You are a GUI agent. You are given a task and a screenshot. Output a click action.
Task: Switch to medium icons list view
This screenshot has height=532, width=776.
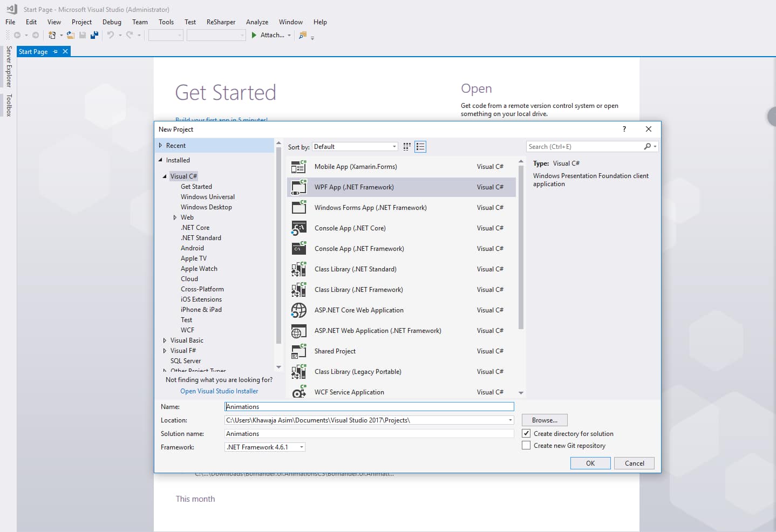(x=420, y=147)
